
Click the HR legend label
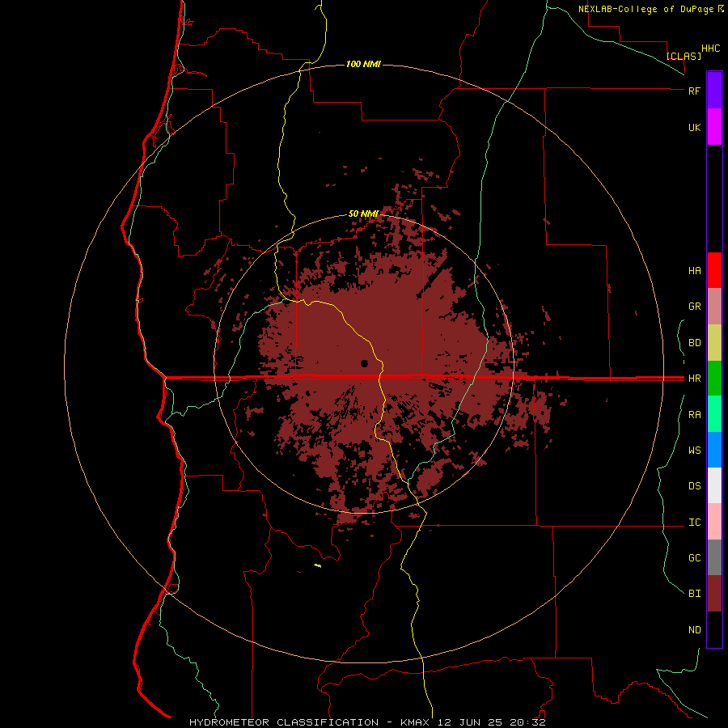pos(694,379)
